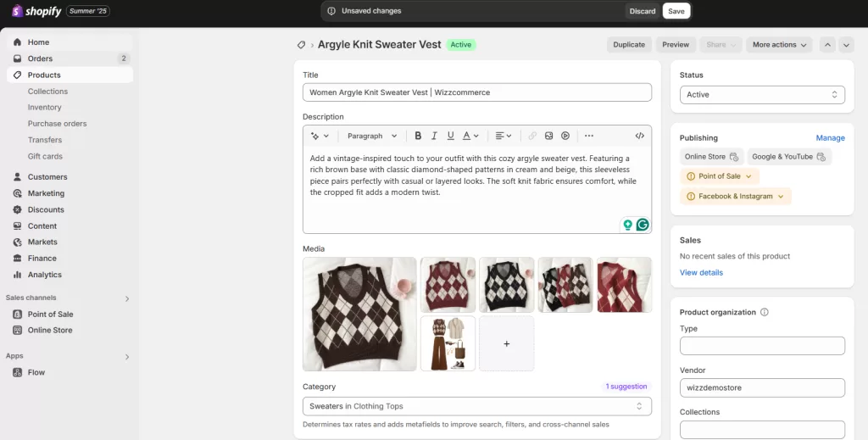868x440 pixels.
Task: Click the Point of Sale channel icon
Action: 17,314
